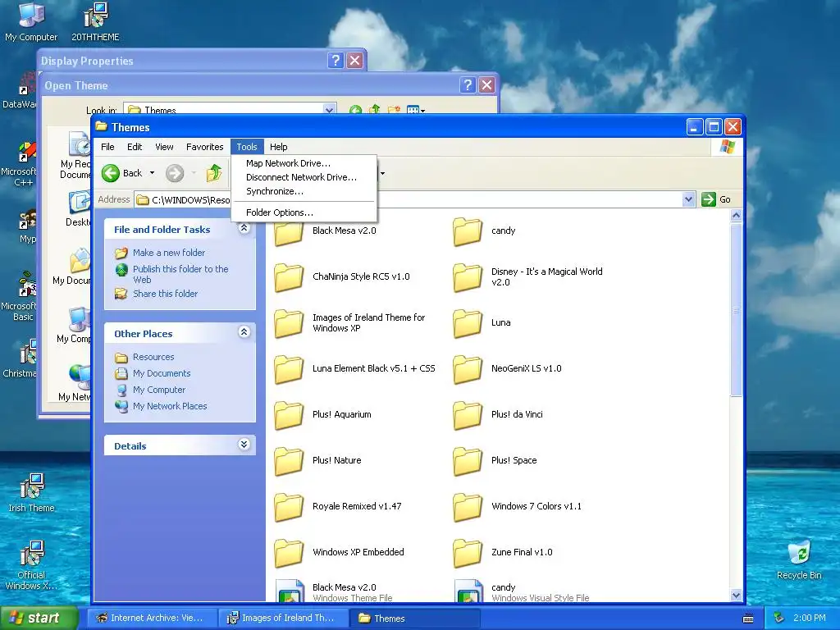The image size is (840, 630).
Task: Collapse the File and Folder Tasks panel
Action: click(x=244, y=229)
